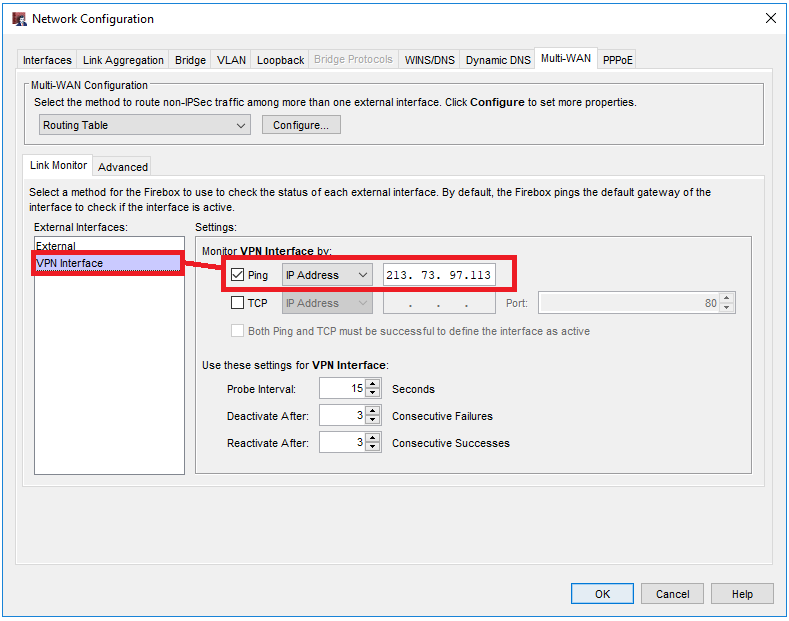The height and width of the screenshot is (621, 789).
Task: Open the Link Aggregation tab
Action: coord(123,60)
